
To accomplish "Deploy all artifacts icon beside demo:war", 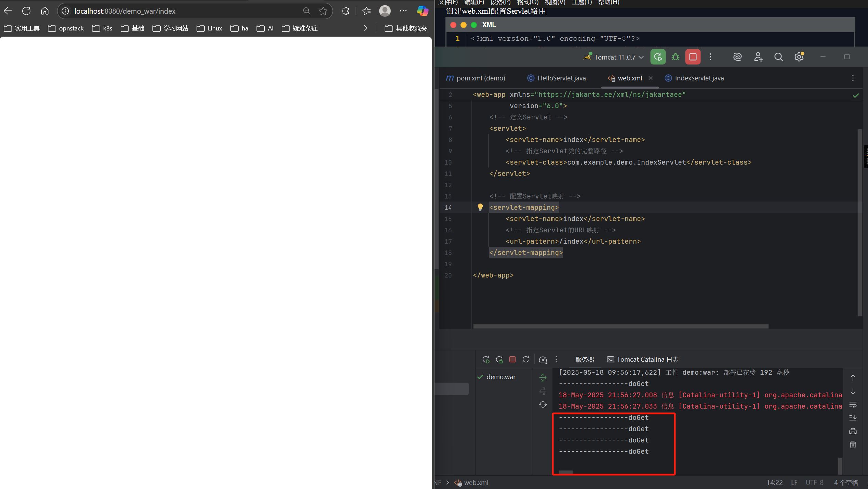I will [x=543, y=377].
